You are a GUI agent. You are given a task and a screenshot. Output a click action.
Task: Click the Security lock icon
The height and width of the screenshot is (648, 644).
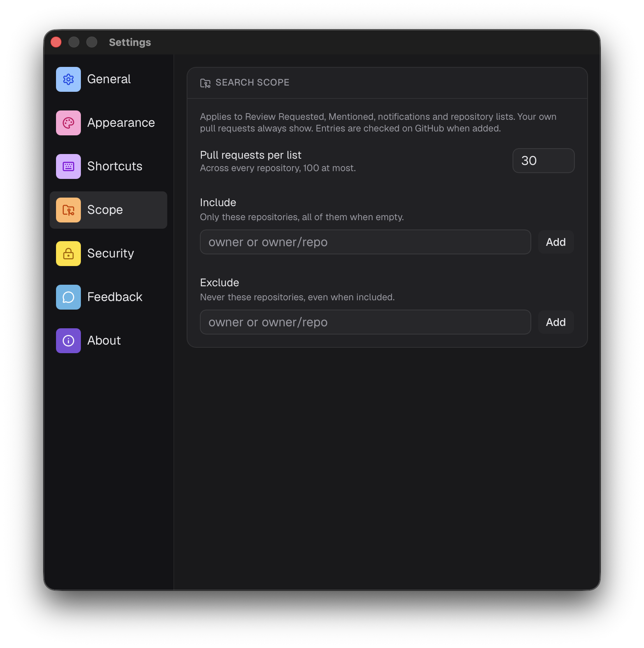68,254
